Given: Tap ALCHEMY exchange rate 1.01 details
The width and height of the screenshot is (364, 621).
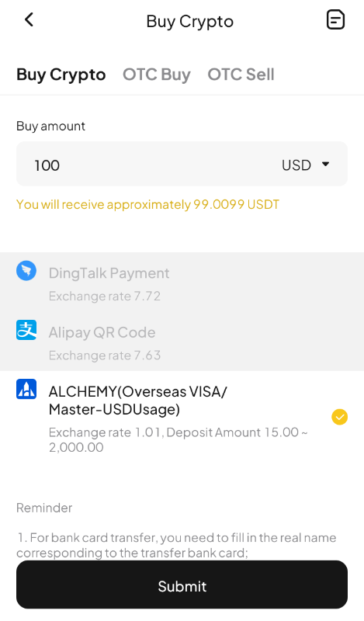Looking at the screenshot, I should [179, 439].
